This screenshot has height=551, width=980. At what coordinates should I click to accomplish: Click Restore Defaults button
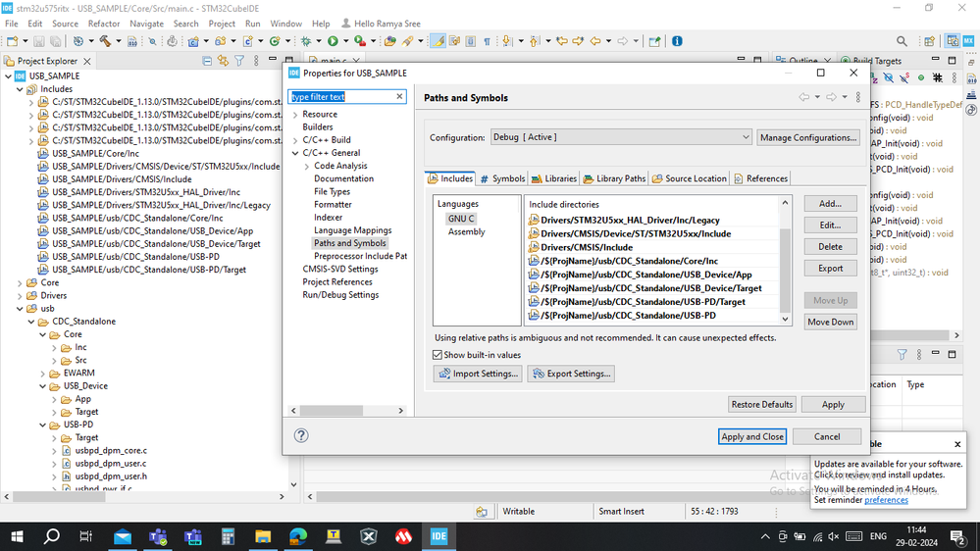[x=762, y=404]
